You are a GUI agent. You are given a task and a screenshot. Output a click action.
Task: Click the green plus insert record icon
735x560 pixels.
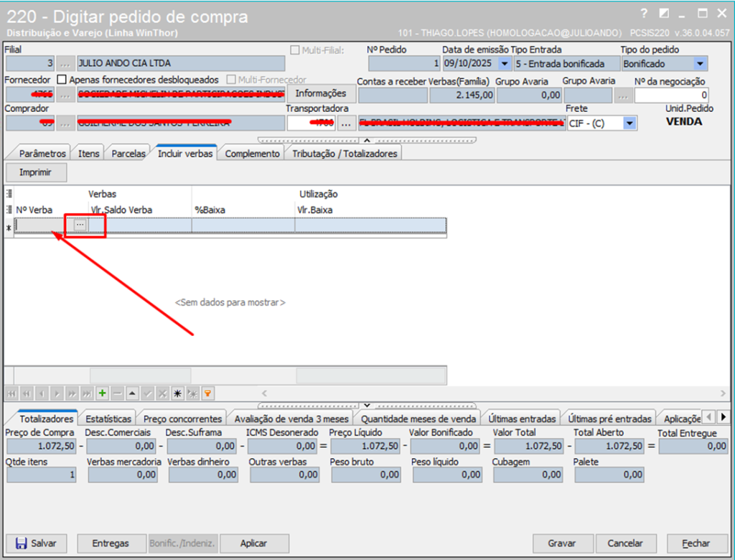pyautogui.click(x=103, y=393)
